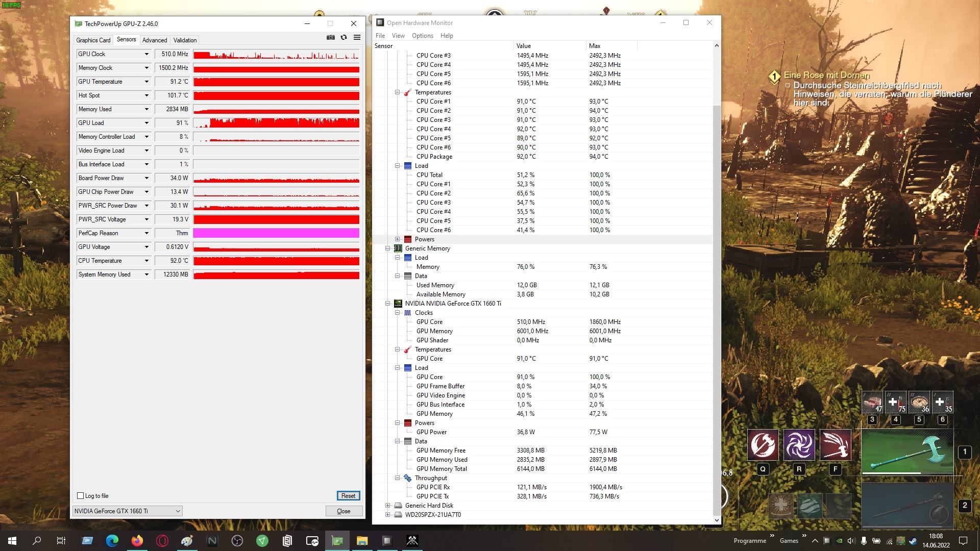Screen dimensions: 980x551
Task: Open Hot Spot sensor dropdown
Action: click(x=146, y=95)
